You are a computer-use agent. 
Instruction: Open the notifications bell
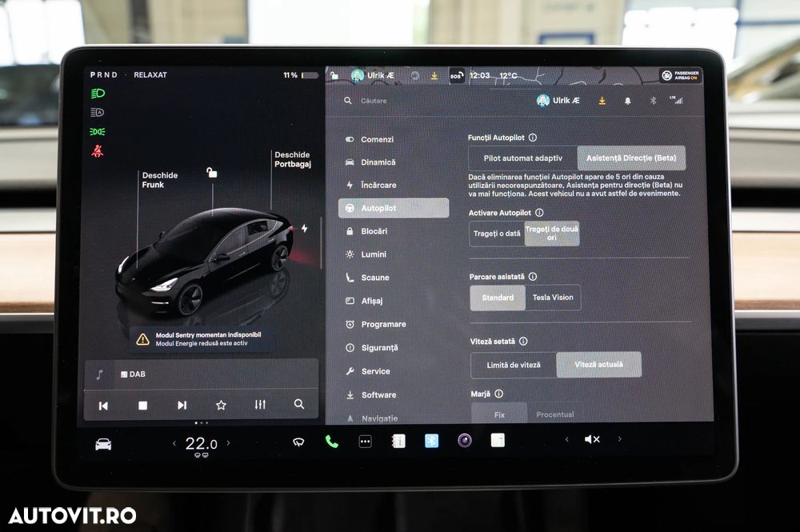[627, 101]
